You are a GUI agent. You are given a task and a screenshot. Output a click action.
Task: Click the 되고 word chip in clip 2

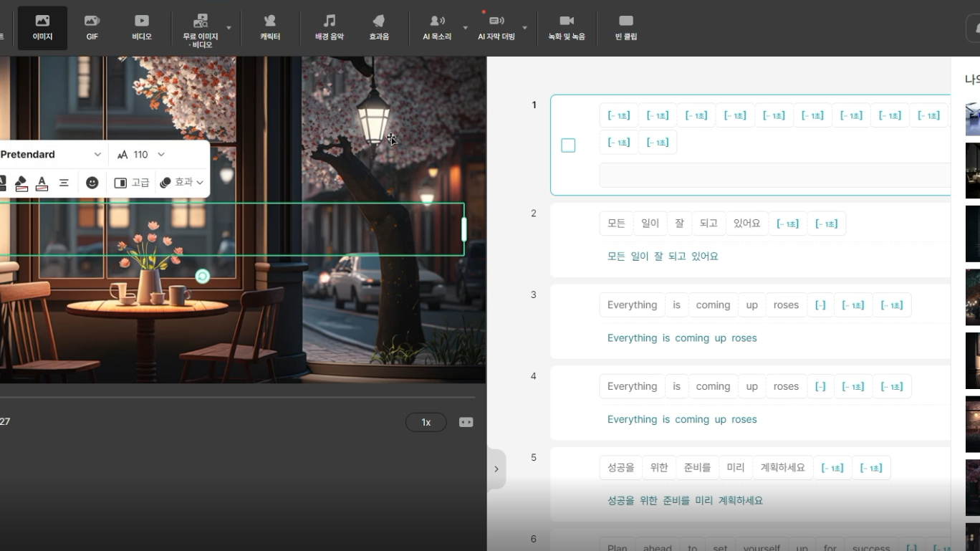pos(708,224)
